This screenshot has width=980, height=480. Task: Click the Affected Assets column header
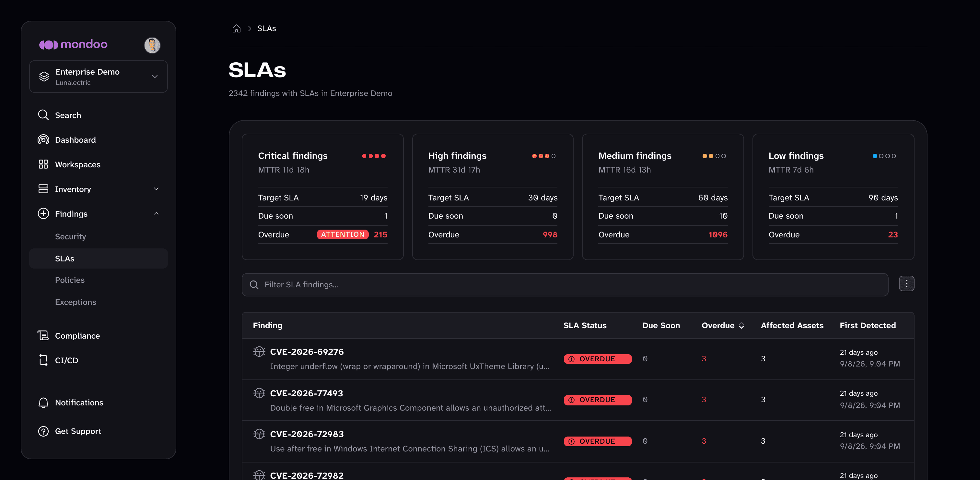(792, 325)
